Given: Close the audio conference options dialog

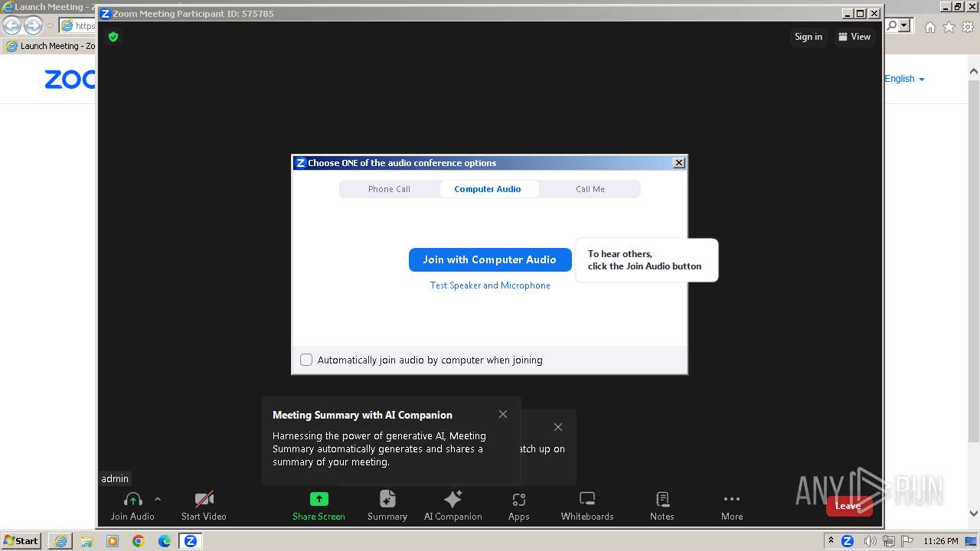Looking at the screenshot, I should tap(678, 163).
